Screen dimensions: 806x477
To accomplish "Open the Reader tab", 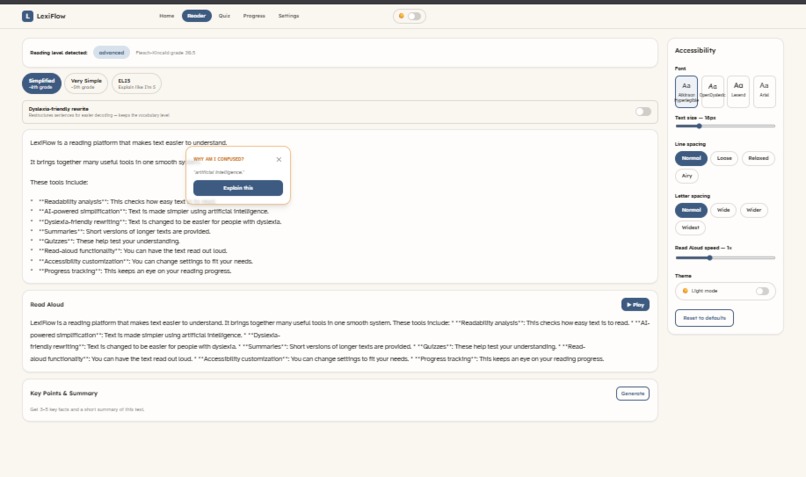I will [196, 16].
